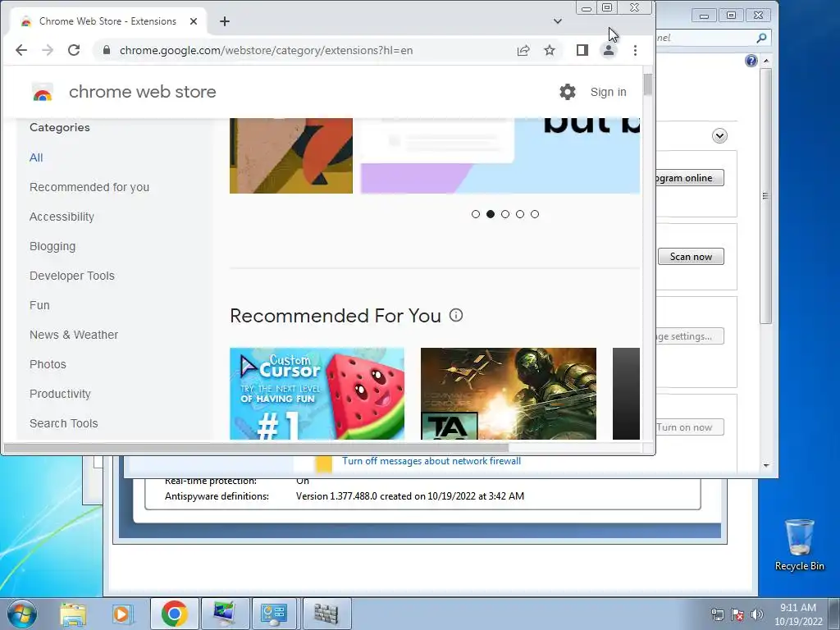Open News & Weather category
Image resolution: width=840 pixels, height=630 pixels.
coord(74,335)
